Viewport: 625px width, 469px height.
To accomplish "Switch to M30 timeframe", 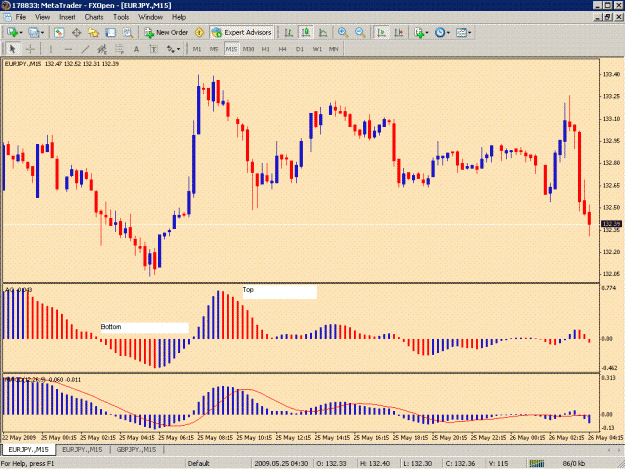I will (x=248, y=49).
